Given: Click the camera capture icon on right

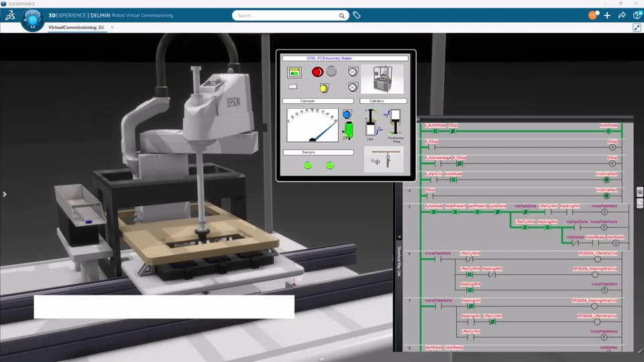Looking at the screenshot, I should click(640, 192).
